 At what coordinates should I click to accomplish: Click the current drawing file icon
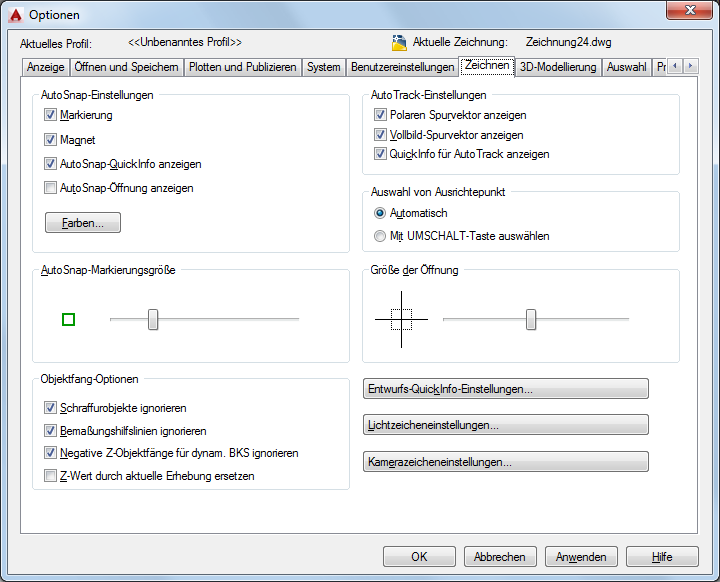pyautogui.click(x=399, y=43)
